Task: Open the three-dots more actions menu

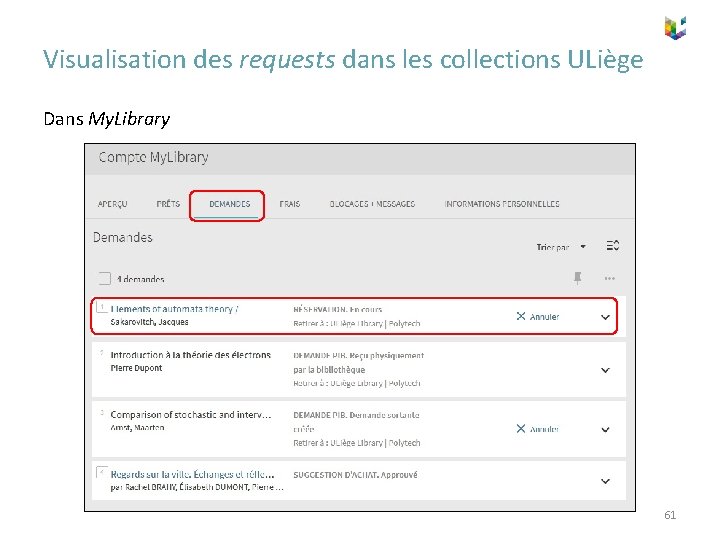Action: (x=610, y=278)
